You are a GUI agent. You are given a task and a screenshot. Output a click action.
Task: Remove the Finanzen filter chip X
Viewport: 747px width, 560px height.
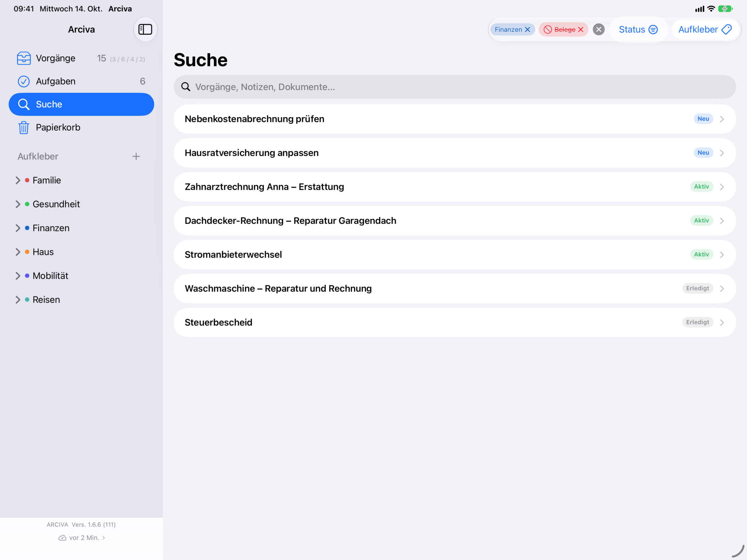528,30
